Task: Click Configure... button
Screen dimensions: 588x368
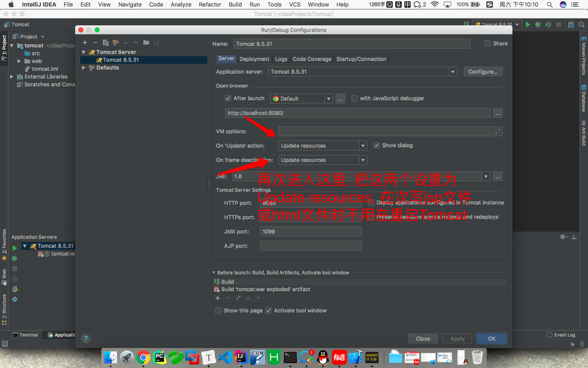Action: pyautogui.click(x=483, y=72)
